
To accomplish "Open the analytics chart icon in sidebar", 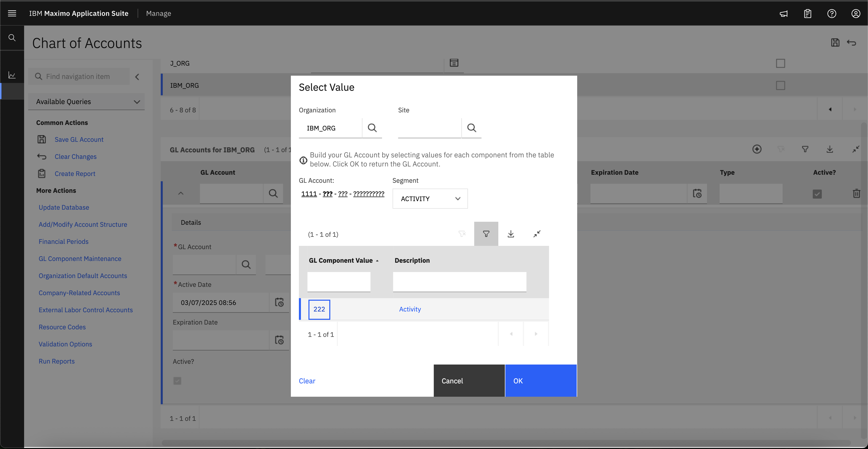I will pyautogui.click(x=12, y=75).
